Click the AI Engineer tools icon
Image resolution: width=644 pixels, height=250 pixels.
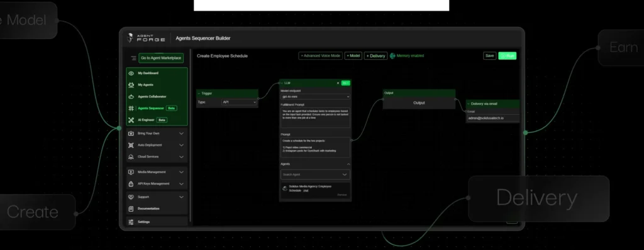131,120
